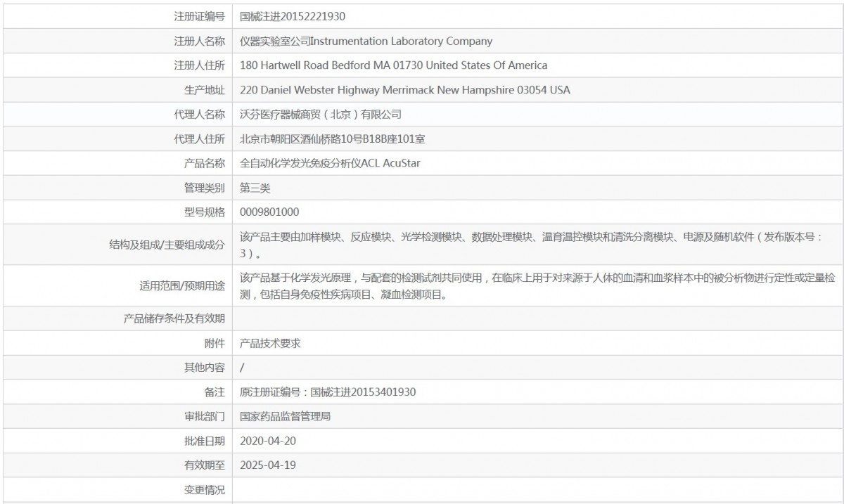The width and height of the screenshot is (844, 504).
Task: Click the approval date 2020-04-20
Action: click(x=268, y=441)
